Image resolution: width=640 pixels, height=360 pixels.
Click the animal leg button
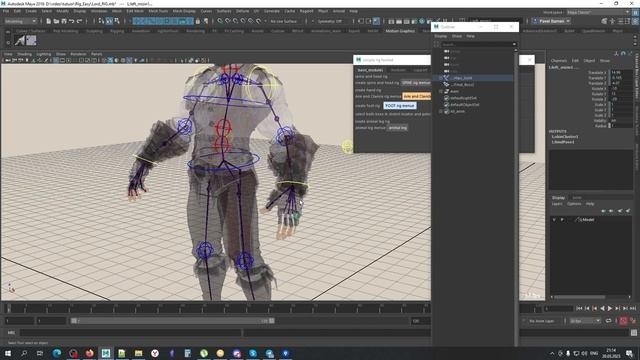[x=398, y=128]
